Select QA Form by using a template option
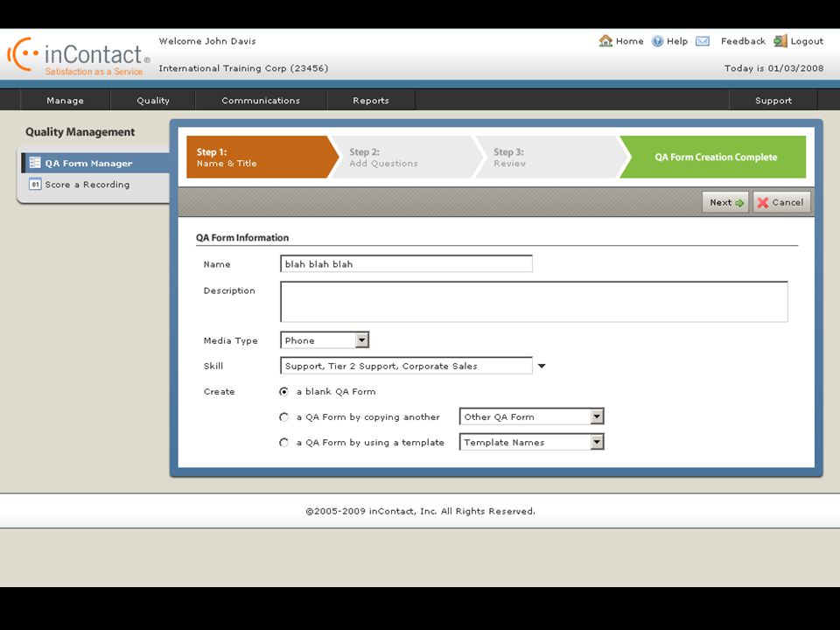This screenshot has height=630, width=840. pos(283,443)
